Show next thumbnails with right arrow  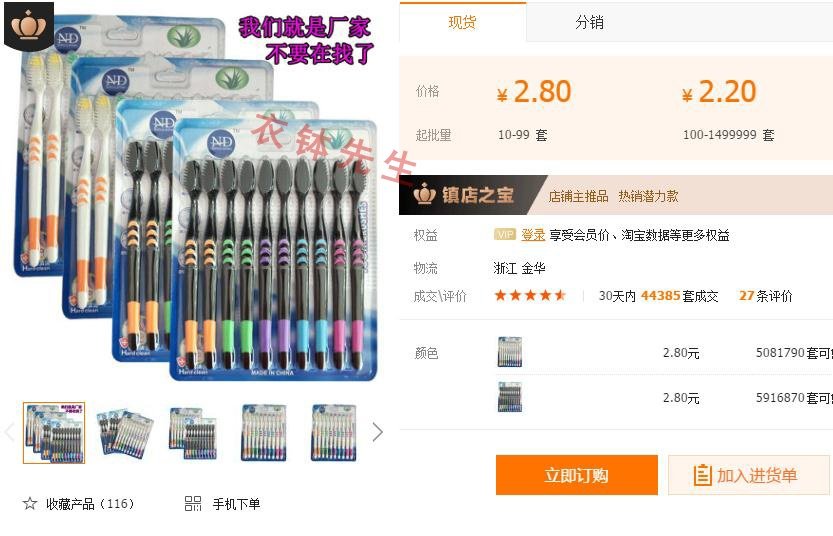(x=377, y=432)
